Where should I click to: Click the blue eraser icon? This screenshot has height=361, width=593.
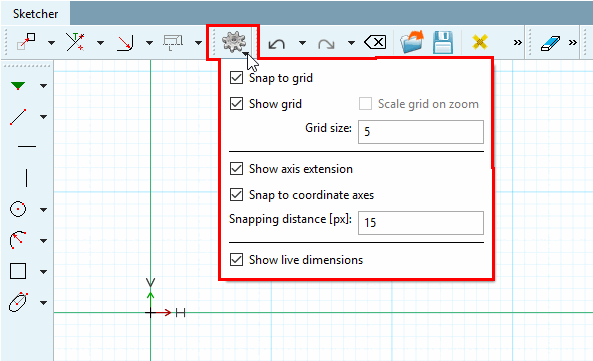pyautogui.click(x=550, y=43)
